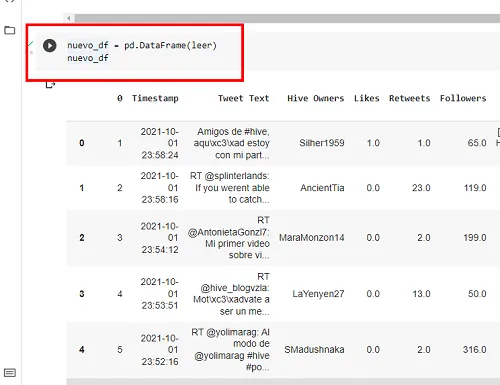Select owner cell SMadushnaka

tap(314, 350)
